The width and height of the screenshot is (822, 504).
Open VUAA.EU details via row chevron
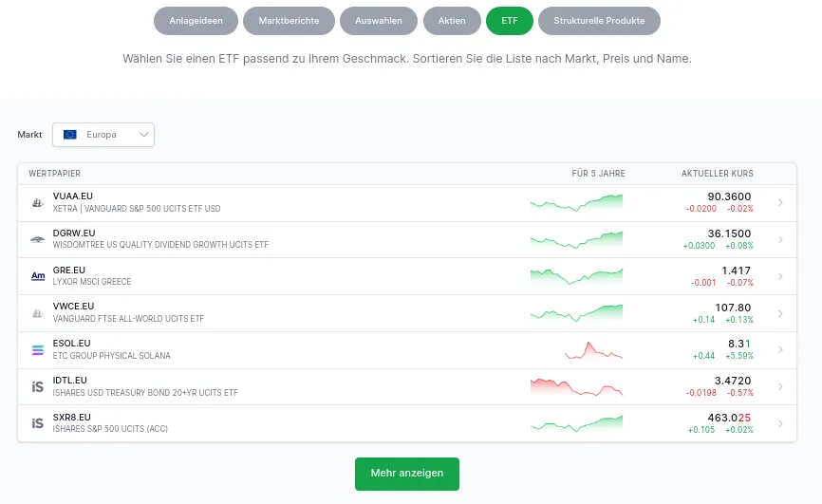point(780,202)
